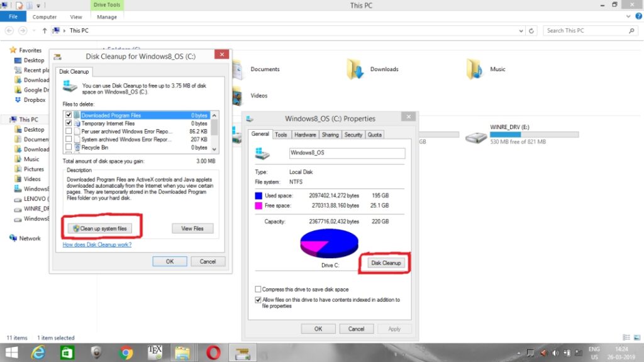The width and height of the screenshot is (644, 362).
Task: Select Pictures under This PC sidebar
Action: click(34, 169)
